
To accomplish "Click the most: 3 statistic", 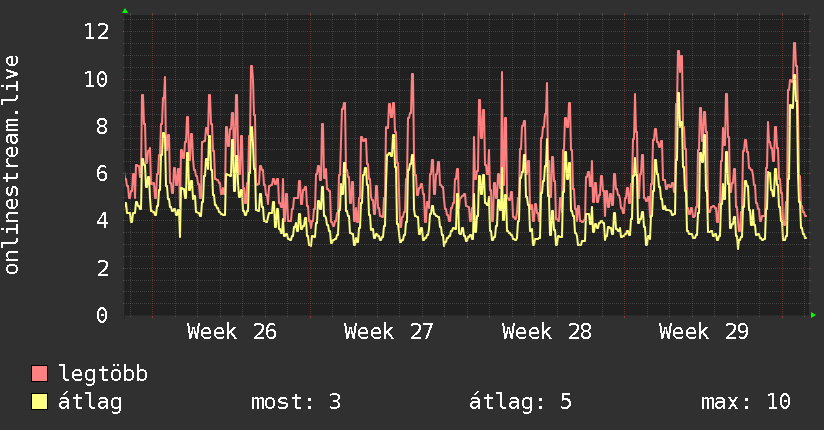I will point(296,402).
